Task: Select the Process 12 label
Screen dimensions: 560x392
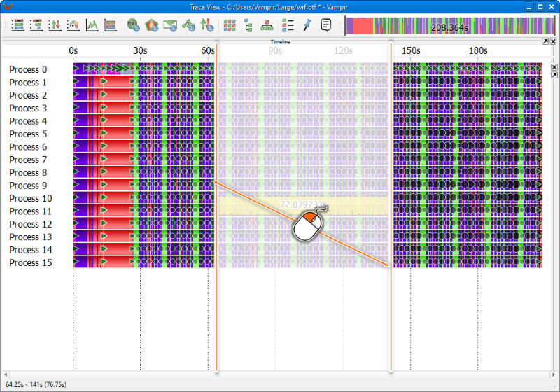Action: (x=30, y=224)
